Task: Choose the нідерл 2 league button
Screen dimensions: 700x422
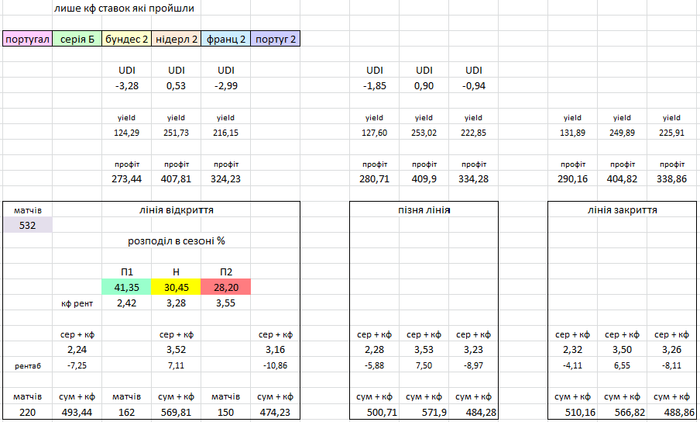Action: pos(176,39)
